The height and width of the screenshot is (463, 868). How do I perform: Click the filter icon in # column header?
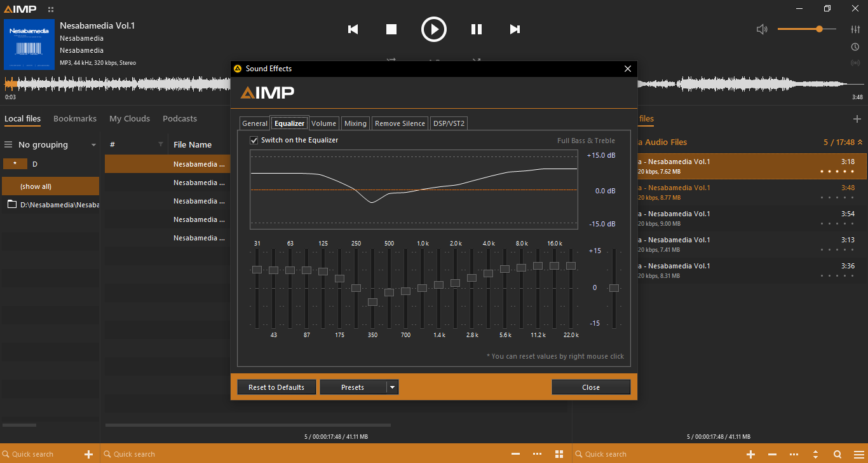coord(161,144)
